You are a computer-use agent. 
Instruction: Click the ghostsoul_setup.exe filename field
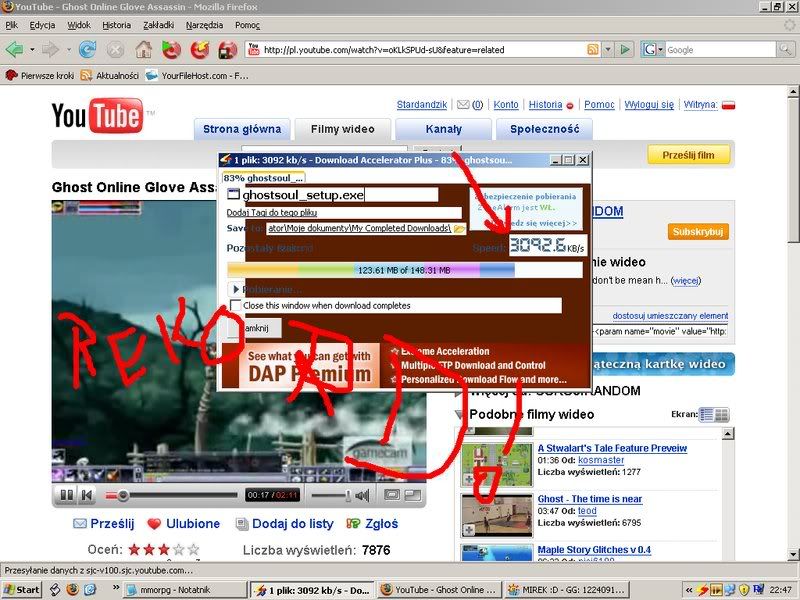point(339,195)
